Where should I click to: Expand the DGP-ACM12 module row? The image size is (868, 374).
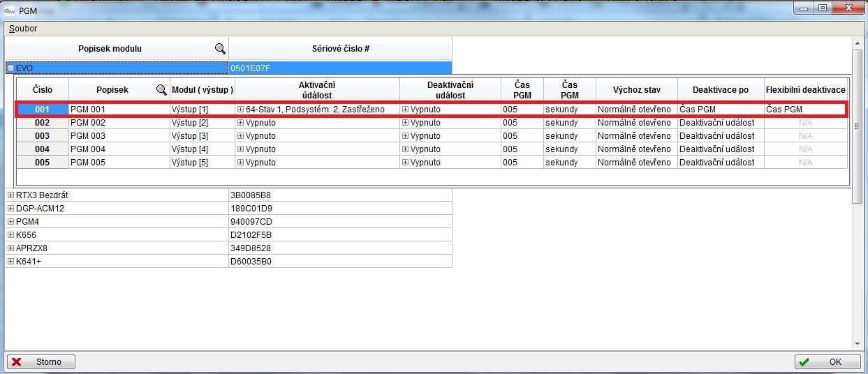tap(10, 209)
